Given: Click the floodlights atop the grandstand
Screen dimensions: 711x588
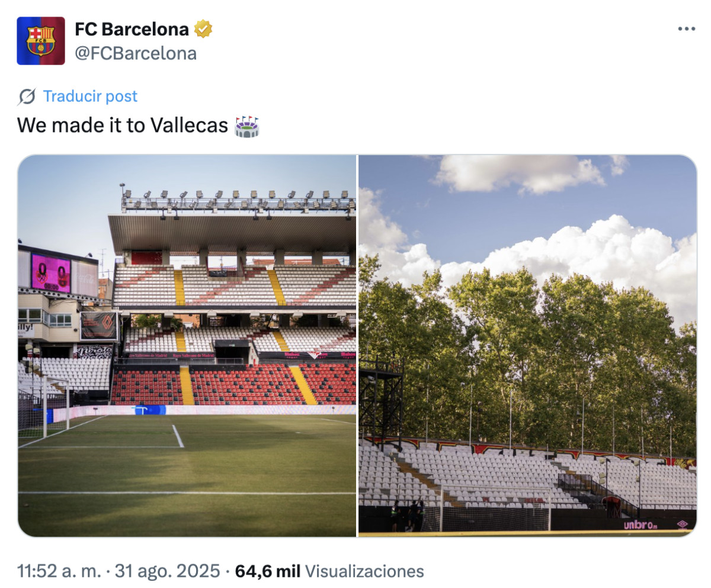Looking at the screenshot, I should 238,200.
